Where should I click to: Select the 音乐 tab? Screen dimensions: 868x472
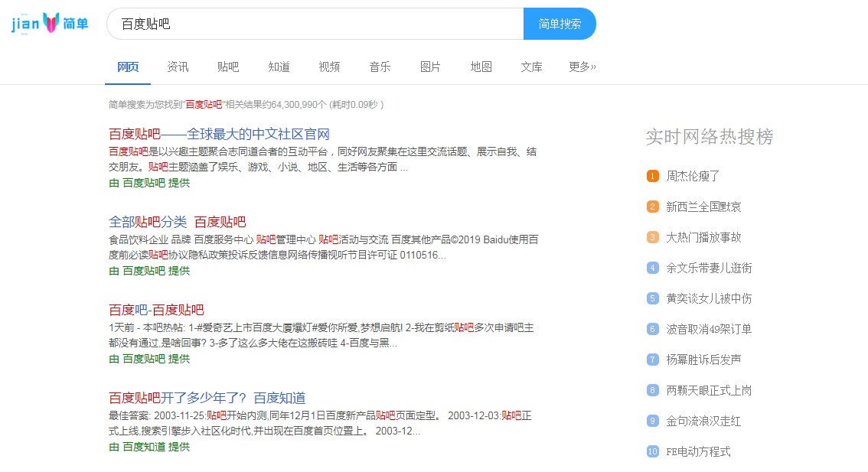click(380, 67)
